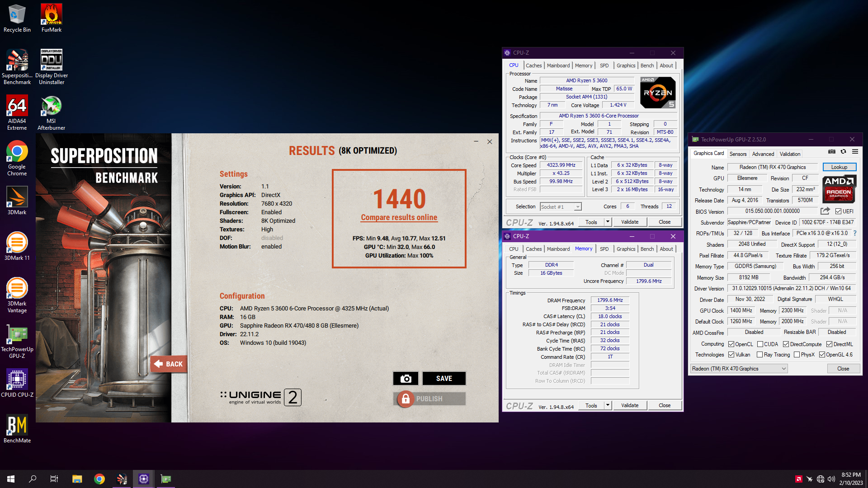This screenshot has width=868, height=488.
Task: Click the taskbar search icon
Action: [33, 479]
